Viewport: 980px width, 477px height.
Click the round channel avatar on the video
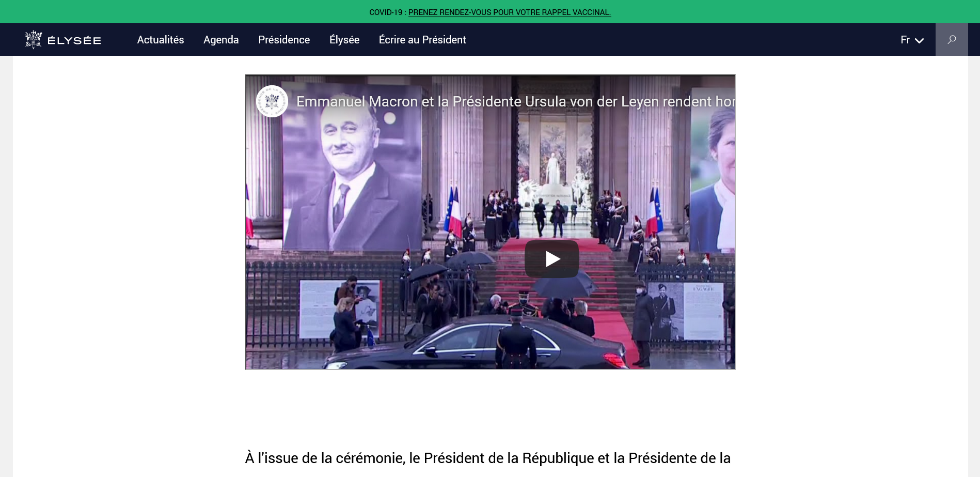tap(272, 101)
